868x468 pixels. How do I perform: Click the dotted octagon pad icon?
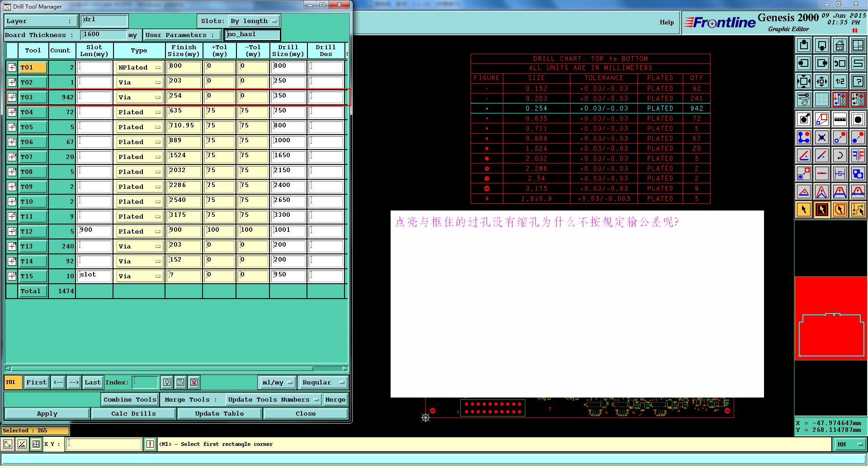coord(858,119)
